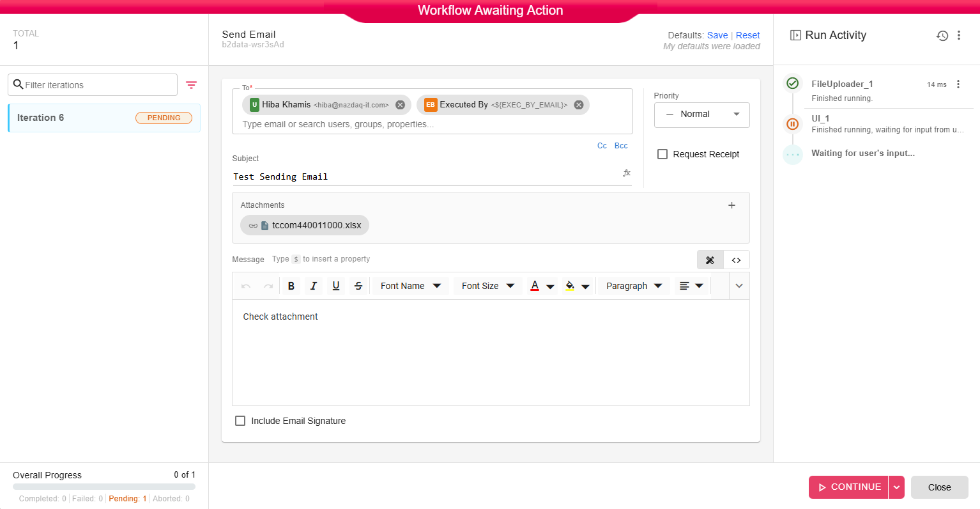Apply strikethrough formatting
Image resolution: width=980 pixels, height=509 pixels.
tap(358, 286)
